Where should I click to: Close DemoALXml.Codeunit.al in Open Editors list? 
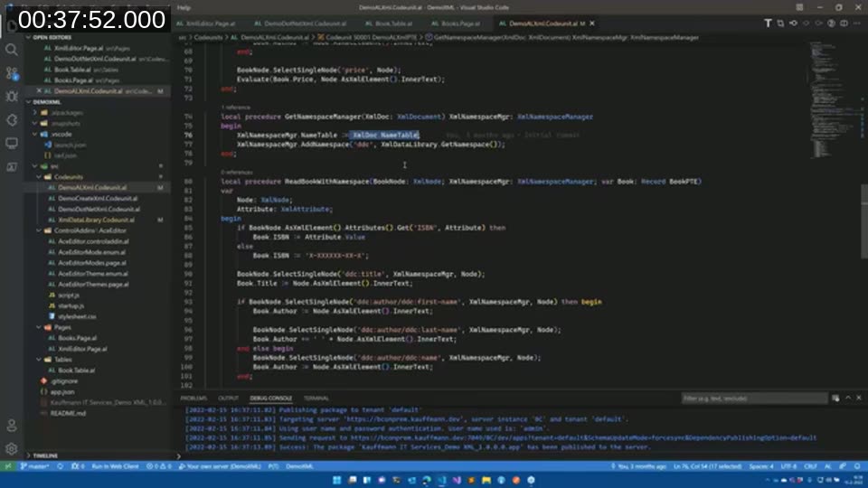(39, 90)
